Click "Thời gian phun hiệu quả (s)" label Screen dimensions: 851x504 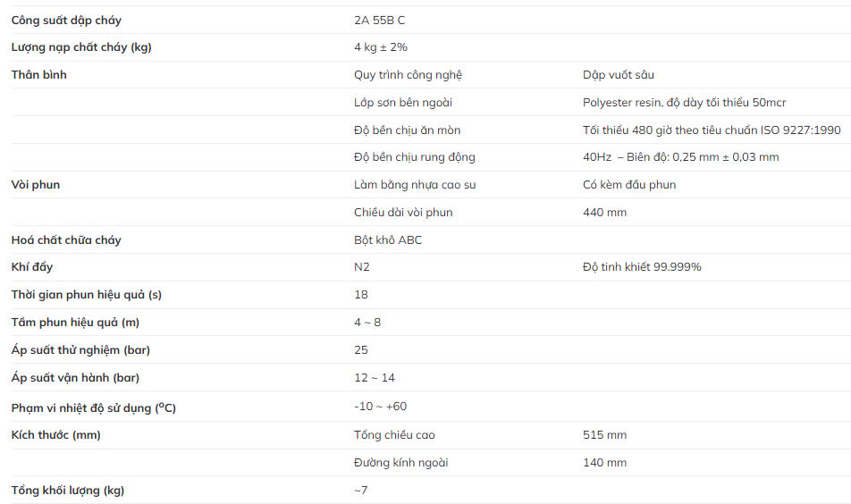(87, 295)
